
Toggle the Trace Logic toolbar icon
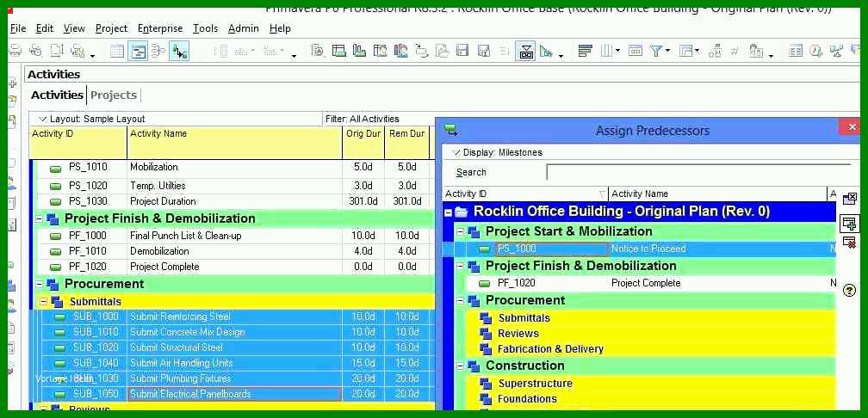[x=179, y=52]
